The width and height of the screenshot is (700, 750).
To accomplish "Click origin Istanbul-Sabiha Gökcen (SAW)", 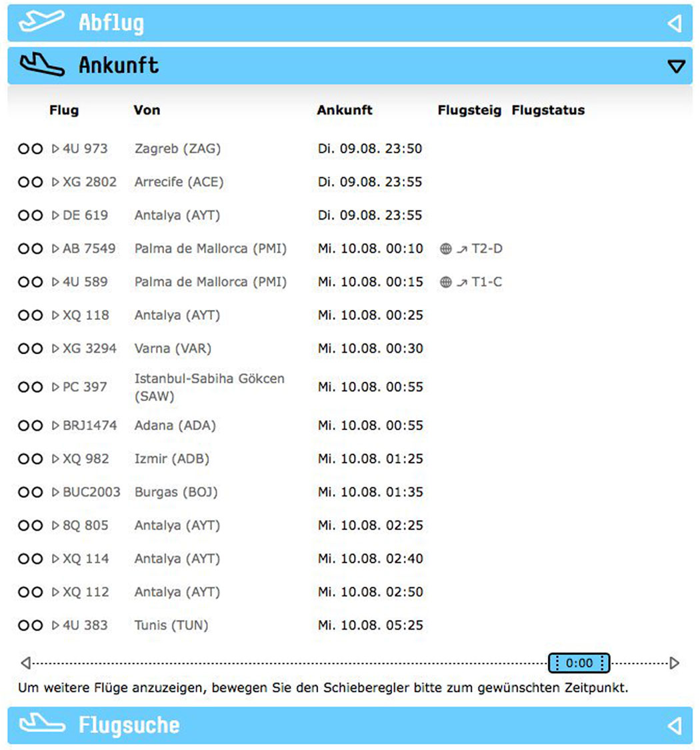I will coord(209,387).
